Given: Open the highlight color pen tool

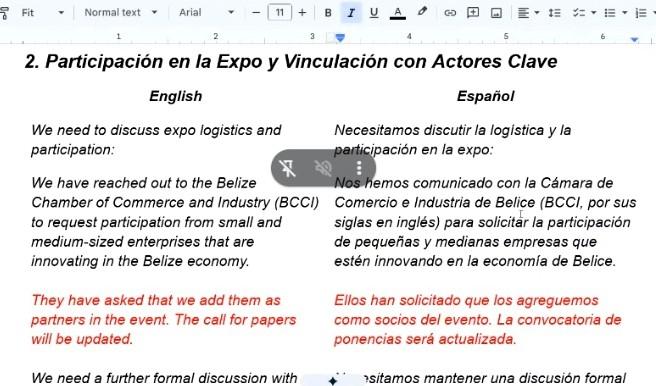Looking at the screenshot, I should tap(422, 12).
